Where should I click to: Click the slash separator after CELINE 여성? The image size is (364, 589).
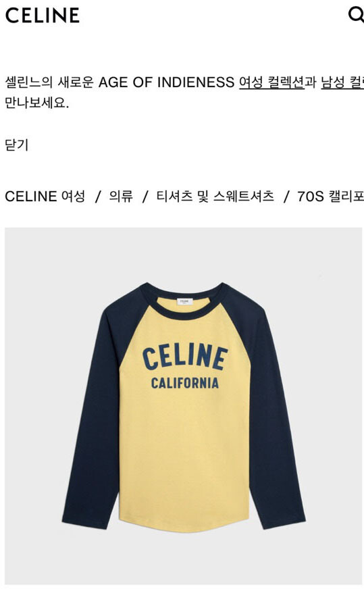coord(98,196)
